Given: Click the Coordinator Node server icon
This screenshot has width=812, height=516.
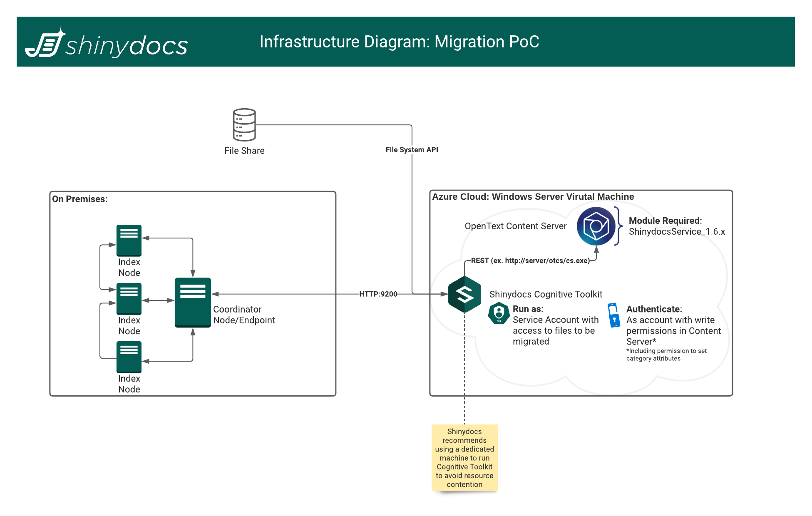Looking at the screenshot, I should [193, 302].
